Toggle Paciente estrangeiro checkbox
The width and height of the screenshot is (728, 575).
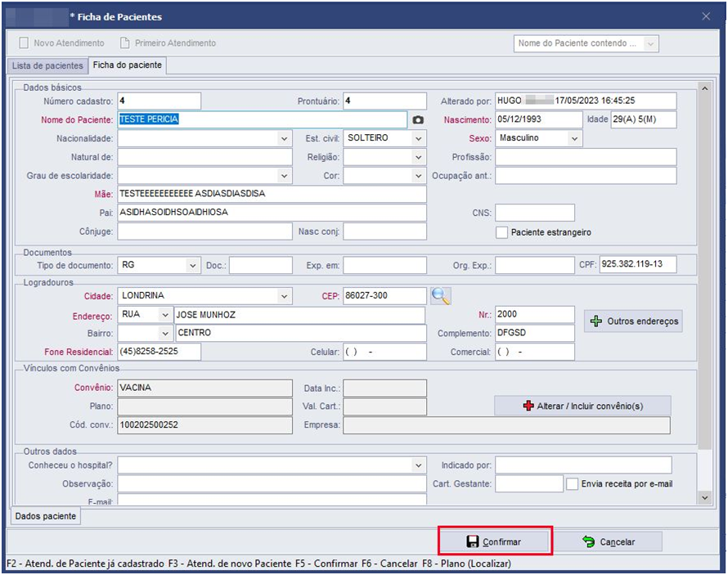click(x=501, y=232)
